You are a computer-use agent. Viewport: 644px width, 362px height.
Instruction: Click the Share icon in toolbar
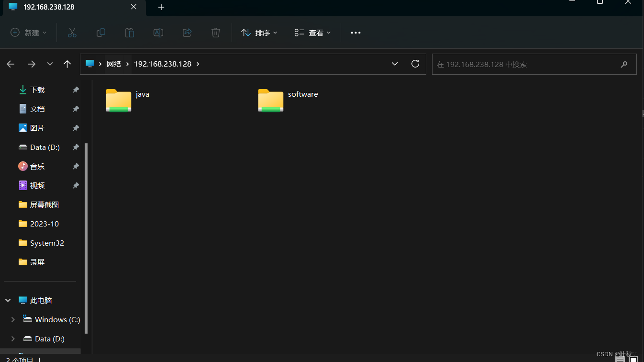[187, 33]
